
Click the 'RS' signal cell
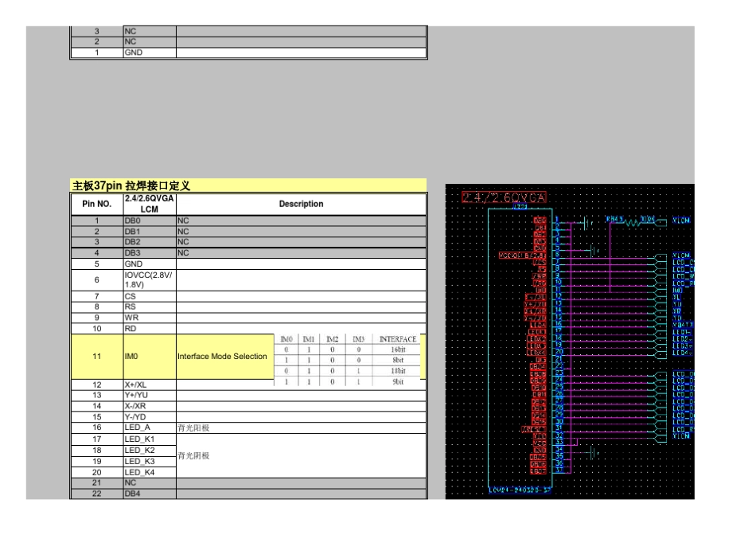(x=150, y=307)
